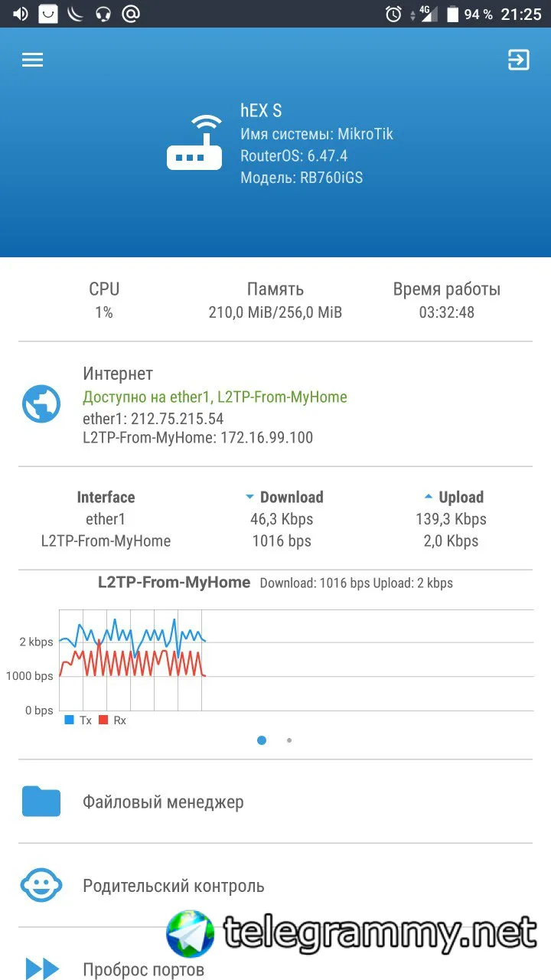Tap the Internet globe icon
This screenshot has width=551, height=980.
click(x=41, y=404)
